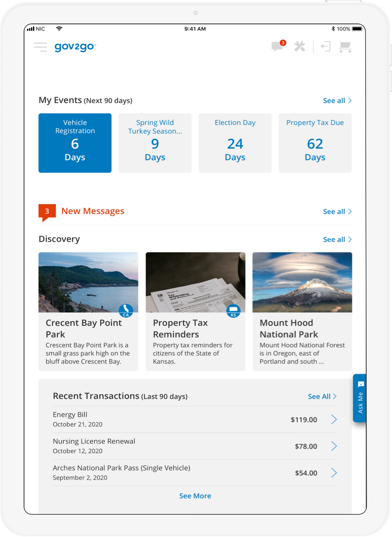The width and height of the screenshot is (392, 537).
Task: Open the tools wrench icon
Action: pos(300,46)
